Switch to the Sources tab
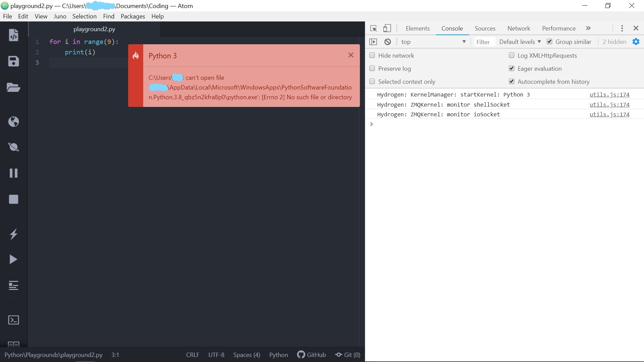Viewport: 644px width, 362px height. pyautogui.click(x=485, y=28)
